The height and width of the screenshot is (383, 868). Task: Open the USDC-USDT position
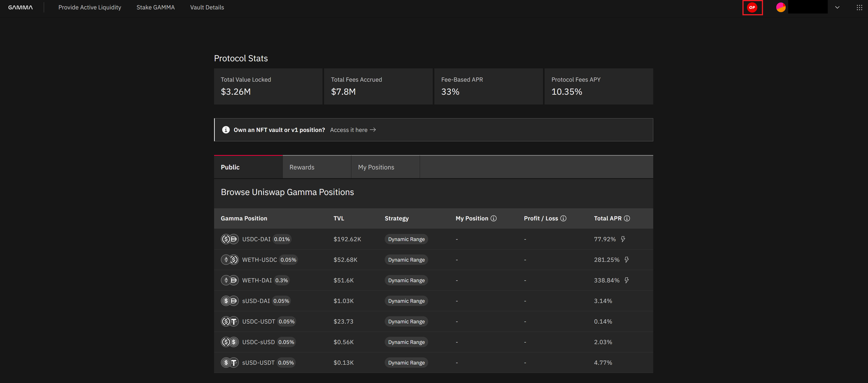tap(433, 321)
